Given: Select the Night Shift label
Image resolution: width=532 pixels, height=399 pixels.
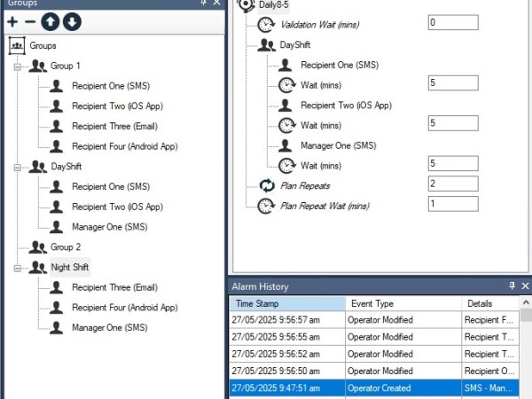Looking at the screenshot, I should (x=70, y=268).
